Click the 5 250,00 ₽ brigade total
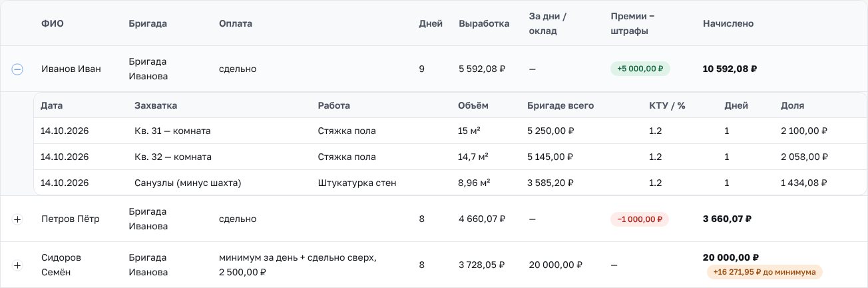 (x=549, y=131)
